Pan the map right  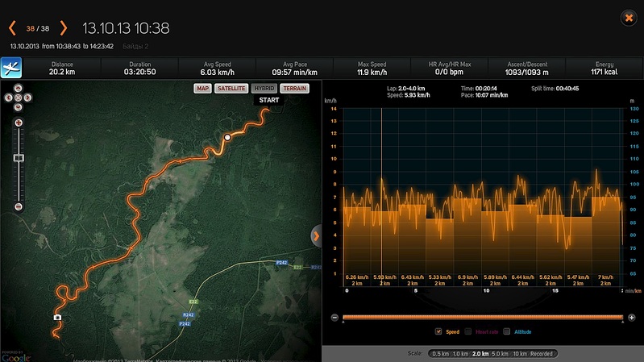click(27, 98)
